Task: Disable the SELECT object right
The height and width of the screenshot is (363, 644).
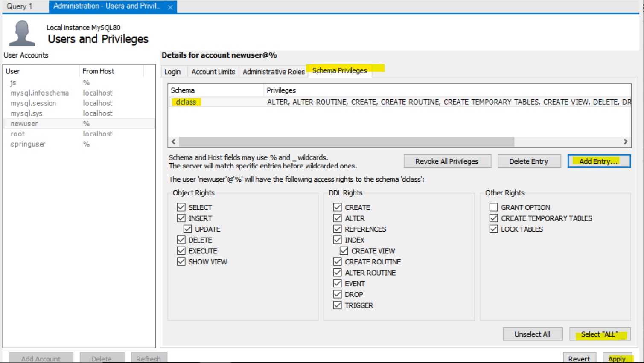Action: pos(181,207)
